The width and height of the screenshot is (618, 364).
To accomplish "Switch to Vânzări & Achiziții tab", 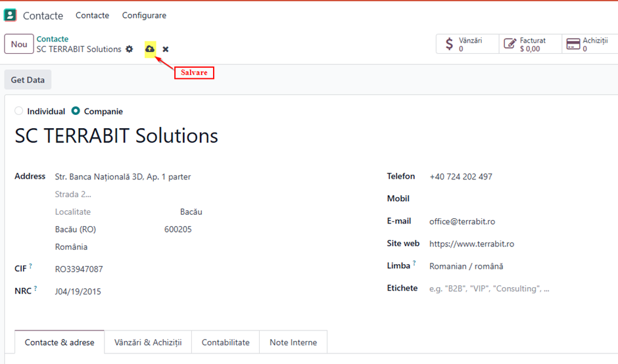I will point(148,342).
